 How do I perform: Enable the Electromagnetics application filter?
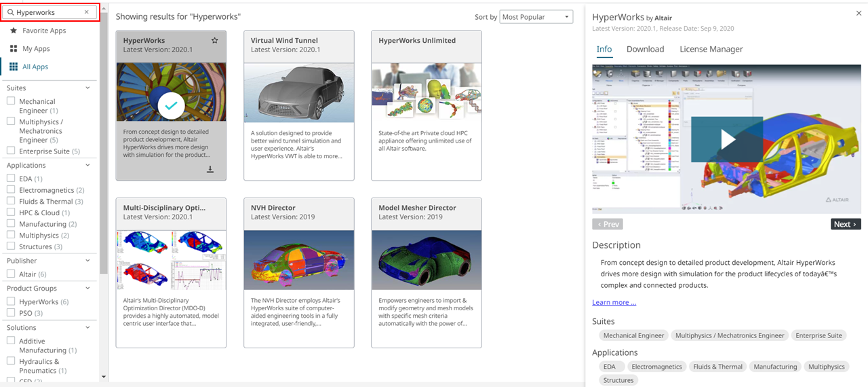click(11, 190)
